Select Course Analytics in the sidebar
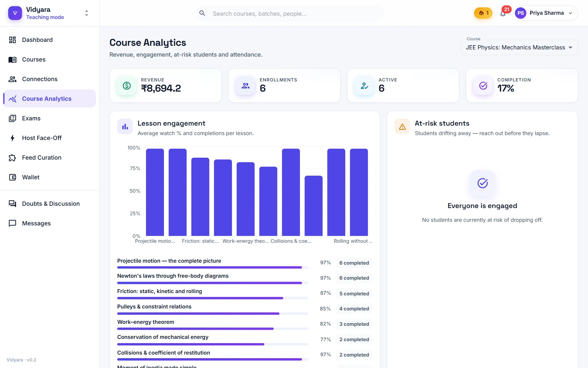The width and height of the screenshot is (588, 368). point(50,99)
